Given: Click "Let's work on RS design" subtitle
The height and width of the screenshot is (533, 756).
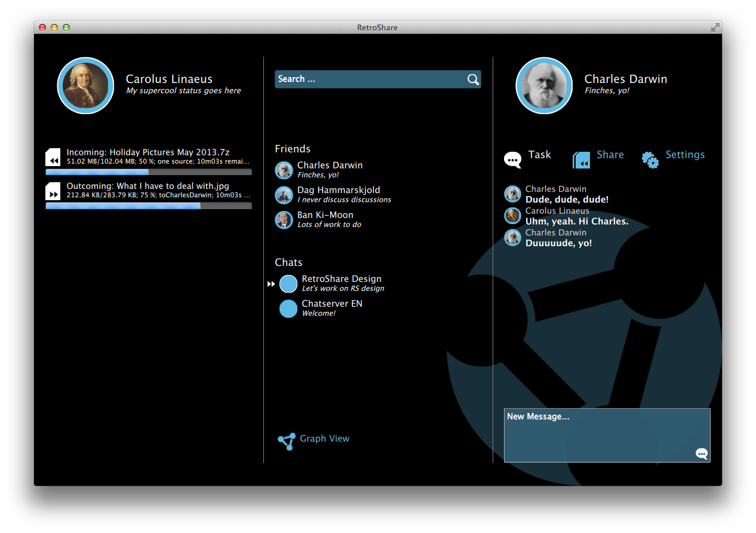Looking at the screenshot, I should pyautogui.click(x=343, y=289).
